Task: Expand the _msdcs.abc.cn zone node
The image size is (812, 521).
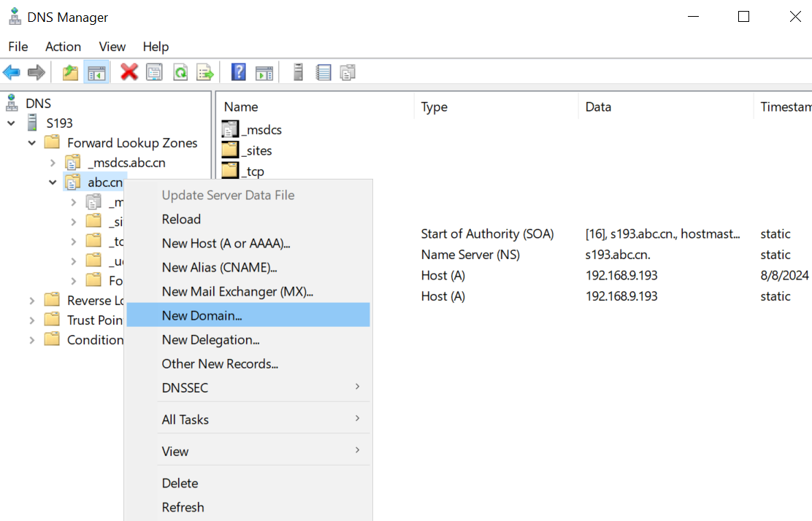Action: (53, 163)
